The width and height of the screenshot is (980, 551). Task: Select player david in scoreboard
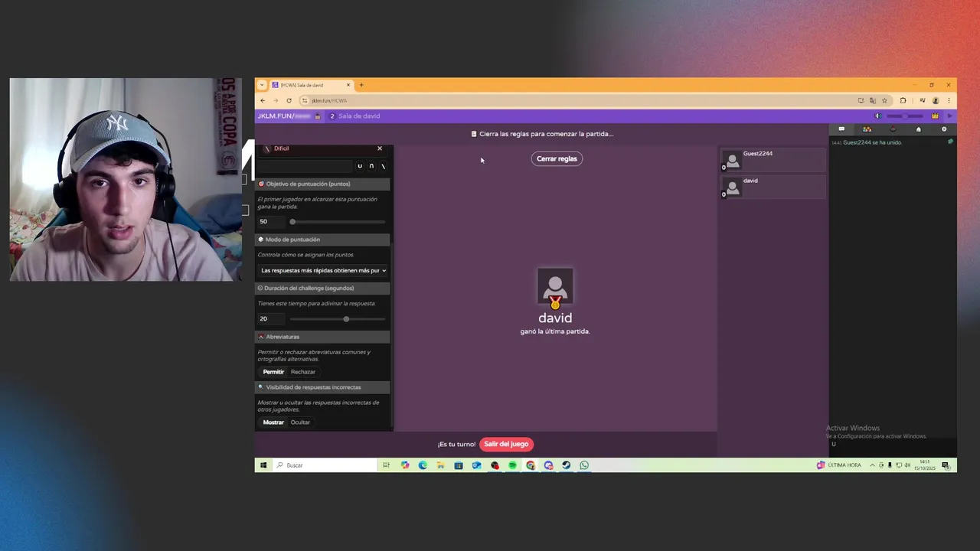click(x=773, y=187)
